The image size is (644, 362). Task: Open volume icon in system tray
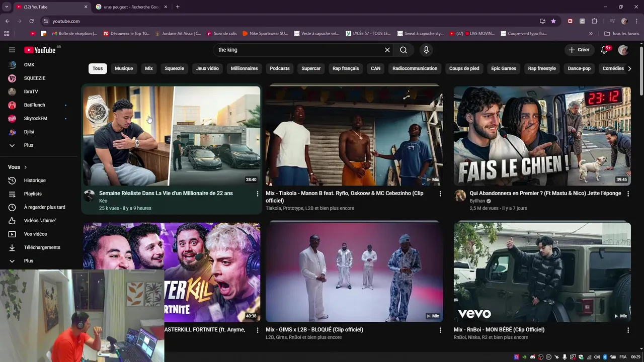tap(597, 357)
